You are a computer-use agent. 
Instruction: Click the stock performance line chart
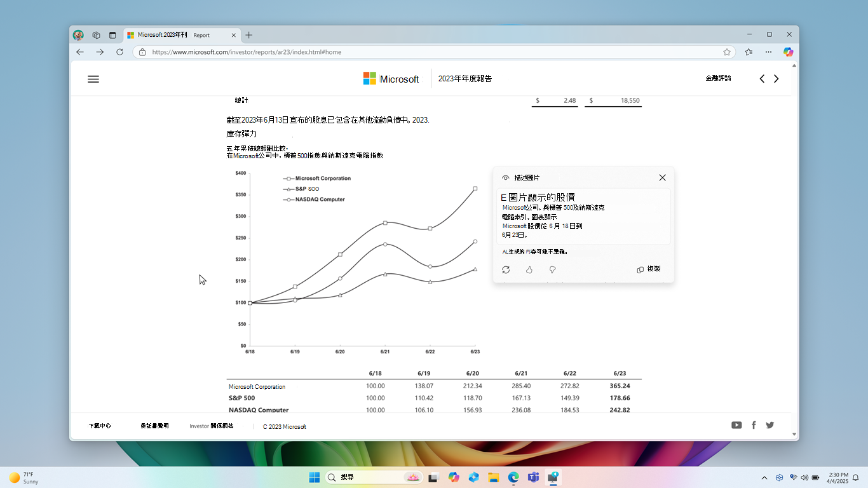(357, 262)
